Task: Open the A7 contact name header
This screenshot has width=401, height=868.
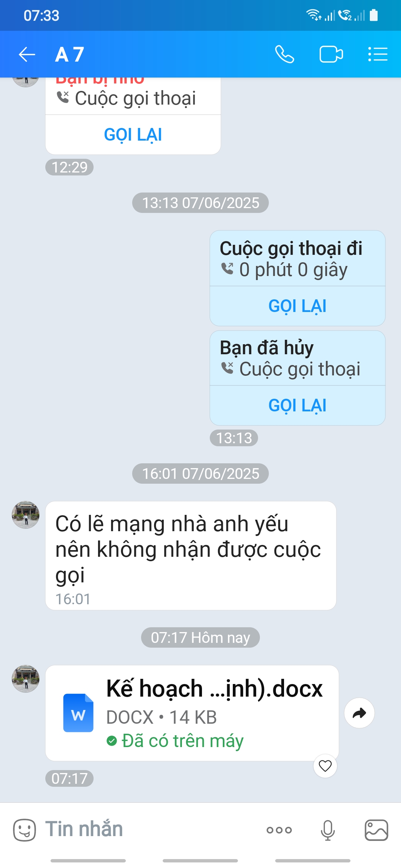Action: click(x=70, y=55)
